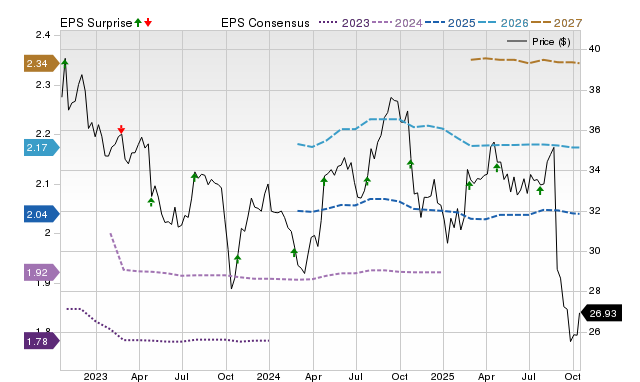640x382 pixels.
Task: Click the green surprise arrow at chart's far left
Action: click(65, 62)
